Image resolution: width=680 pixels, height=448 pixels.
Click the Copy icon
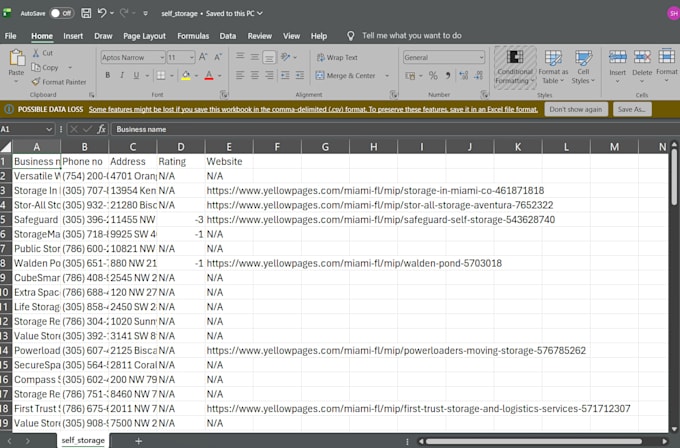point(36,67)
